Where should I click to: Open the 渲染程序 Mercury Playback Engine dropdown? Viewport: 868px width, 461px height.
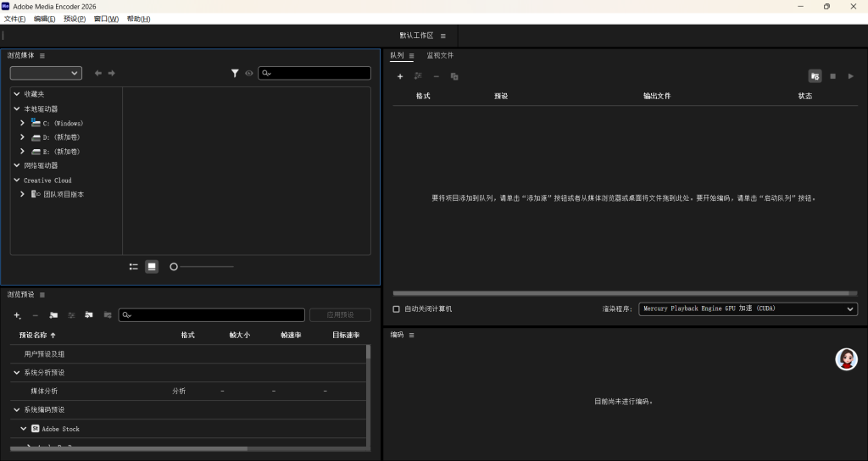[748, 309]
